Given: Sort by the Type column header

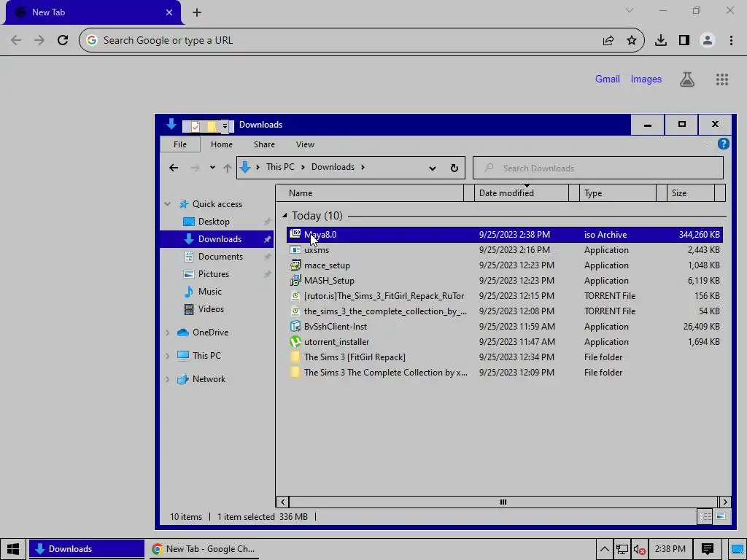Looking at the screenshot, I should (x=617, y=192).
